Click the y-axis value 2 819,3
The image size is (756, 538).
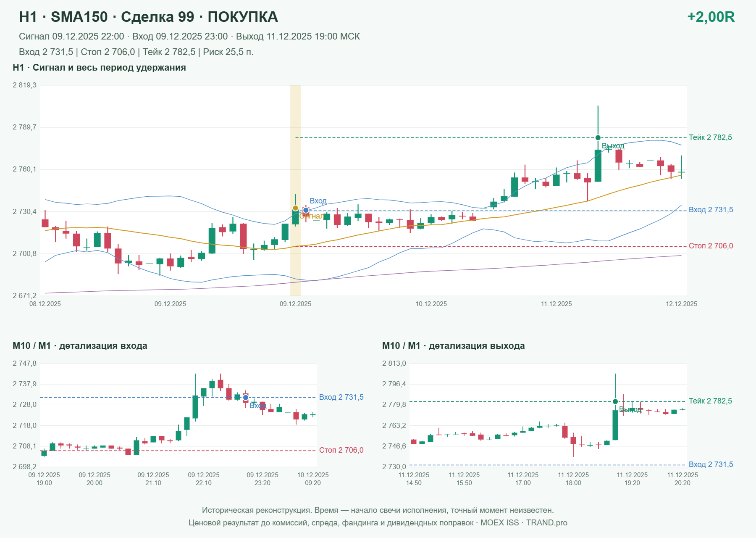tap(24, 85)
